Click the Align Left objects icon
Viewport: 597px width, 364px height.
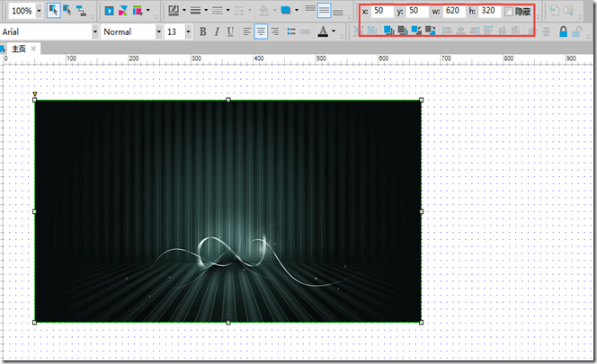[x=448, y=31]
